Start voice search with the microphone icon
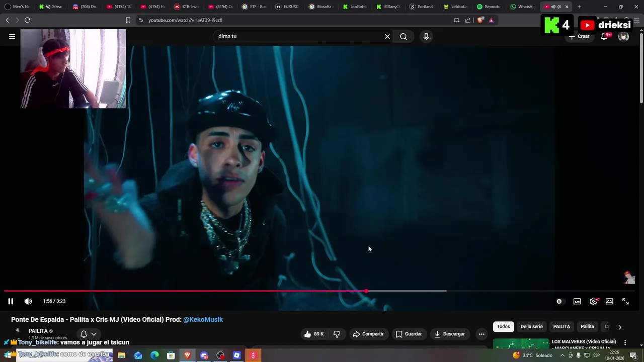 click(x=426, y=36)
